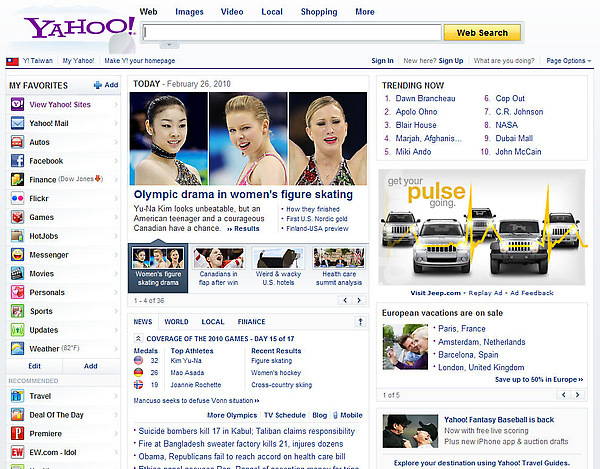Select the Premiere P icon

[x=17, y=433]
